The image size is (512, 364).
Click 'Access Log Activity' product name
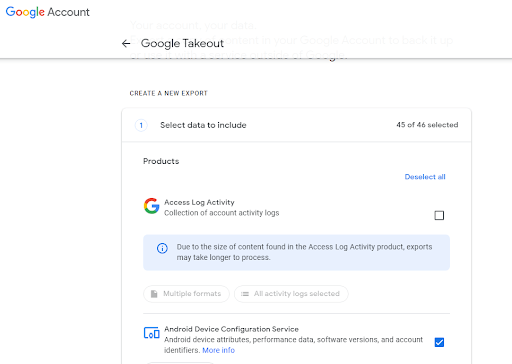point(199,202)
